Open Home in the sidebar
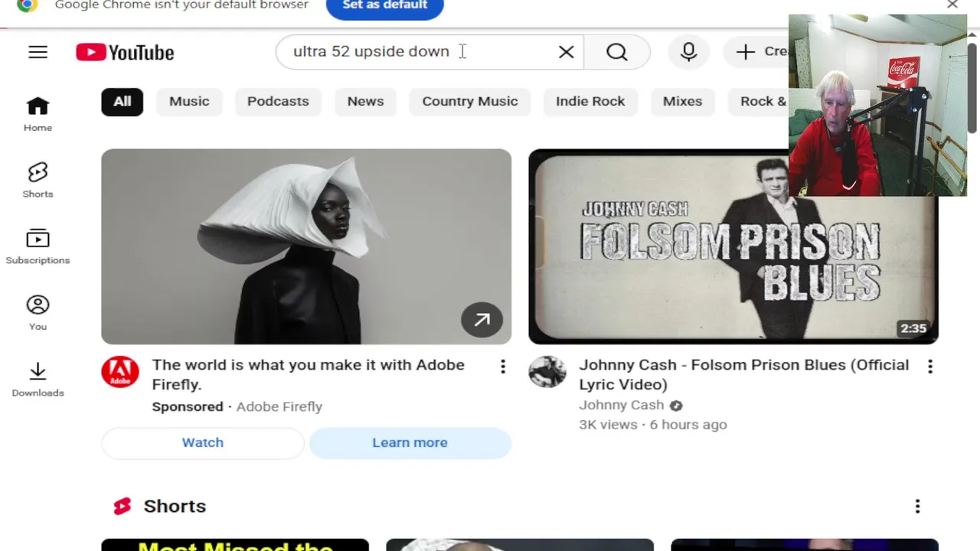 [x=38, y=115]
